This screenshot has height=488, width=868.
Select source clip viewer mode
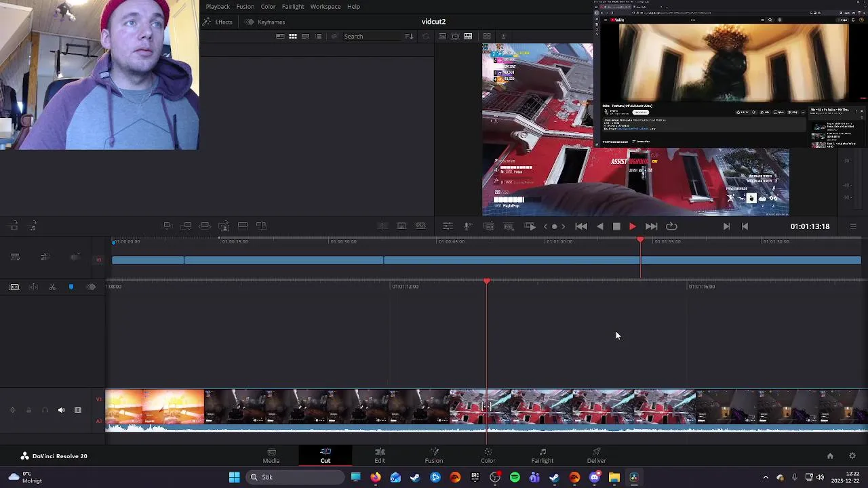pyautogui.click(x=442, y=36)
